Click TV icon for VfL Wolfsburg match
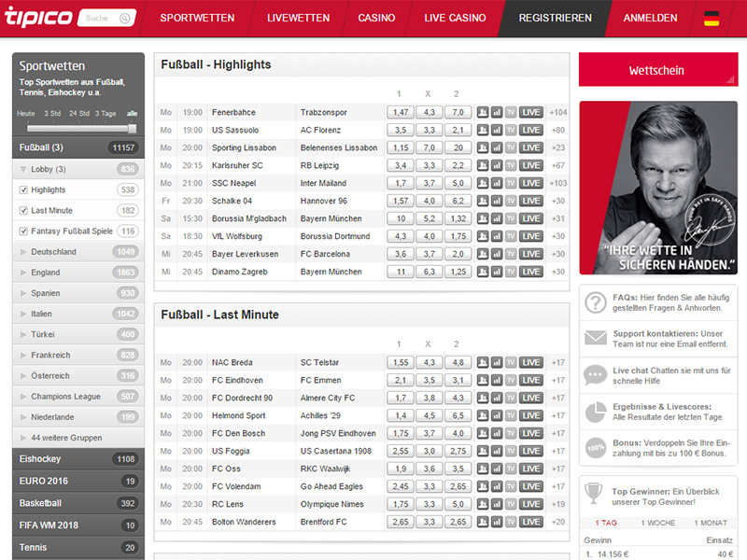747x560 pixels. click(511, 236)
